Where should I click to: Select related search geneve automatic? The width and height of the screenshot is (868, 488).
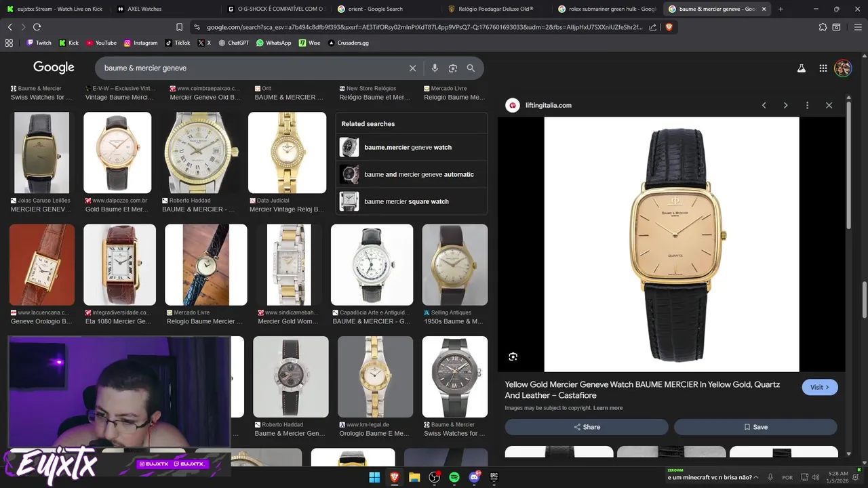coord(411,174)
